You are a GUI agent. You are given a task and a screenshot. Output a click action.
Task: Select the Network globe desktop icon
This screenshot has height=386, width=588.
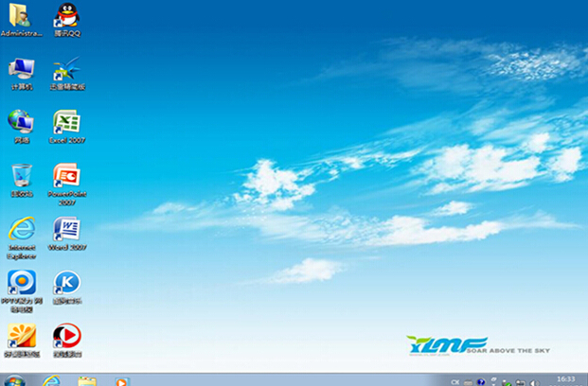pyautogui.click(x=22, y=127)
